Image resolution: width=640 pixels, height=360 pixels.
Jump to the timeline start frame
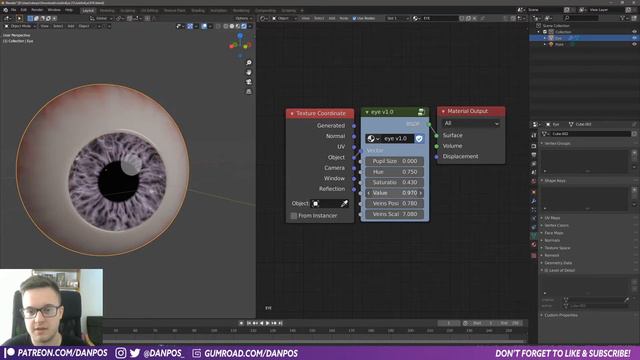coord(249,323)
